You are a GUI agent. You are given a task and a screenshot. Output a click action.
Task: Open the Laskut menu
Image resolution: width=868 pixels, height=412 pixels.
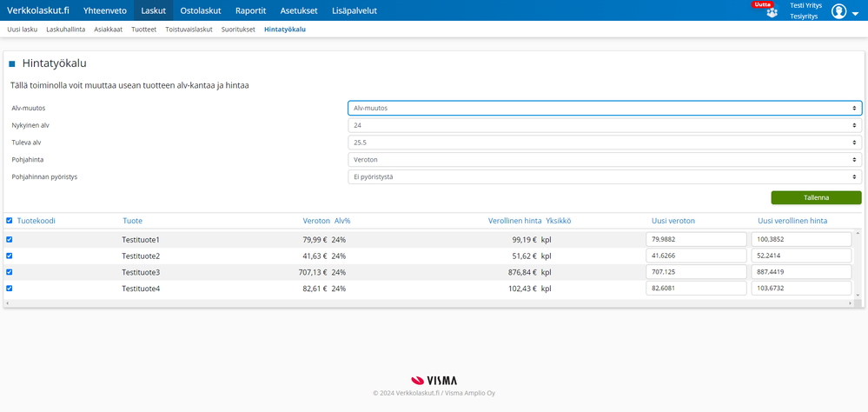153,10
